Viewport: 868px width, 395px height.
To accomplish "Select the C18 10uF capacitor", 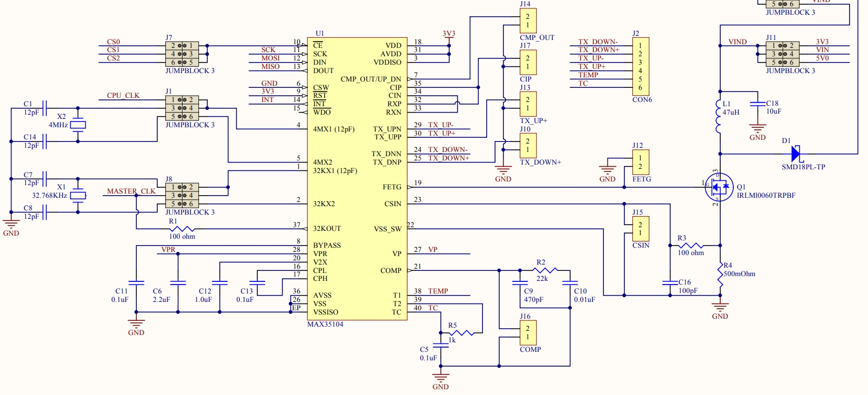I will 758,104.
